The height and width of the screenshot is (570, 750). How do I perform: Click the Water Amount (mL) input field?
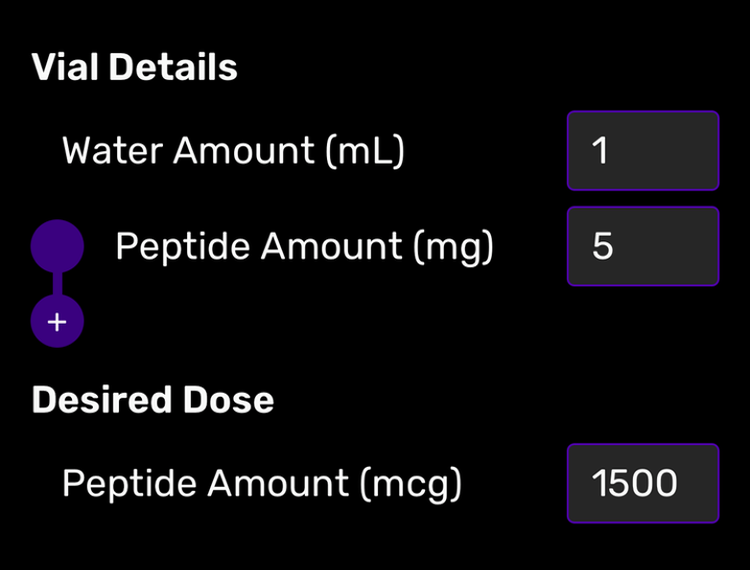click(x=643, y=151)
